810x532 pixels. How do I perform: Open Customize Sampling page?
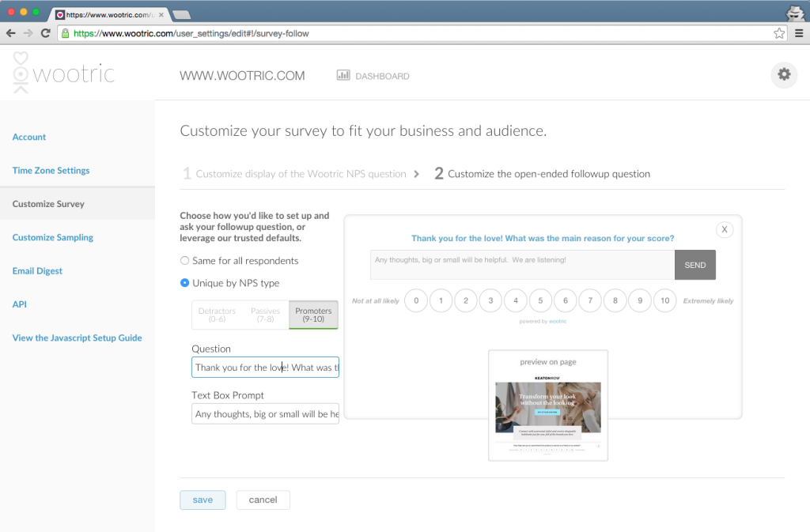click(53, 237)
